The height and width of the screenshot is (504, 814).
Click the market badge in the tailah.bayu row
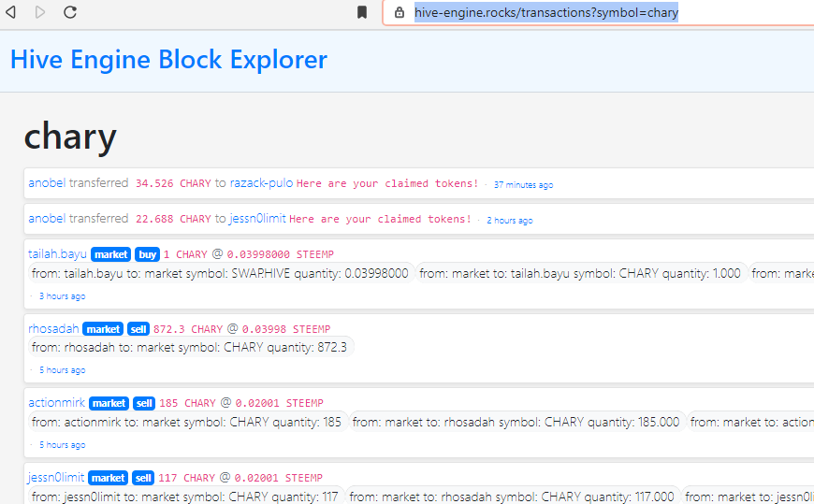click(x=110, y=254)
